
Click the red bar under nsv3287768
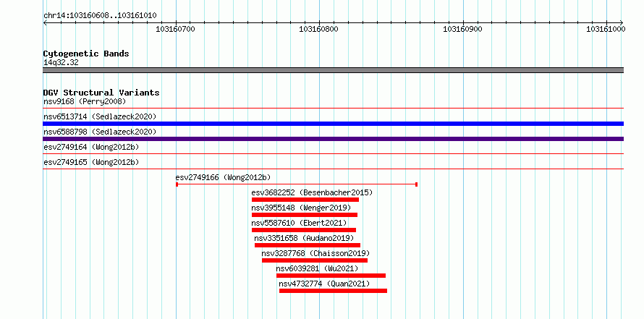point(315,260)
